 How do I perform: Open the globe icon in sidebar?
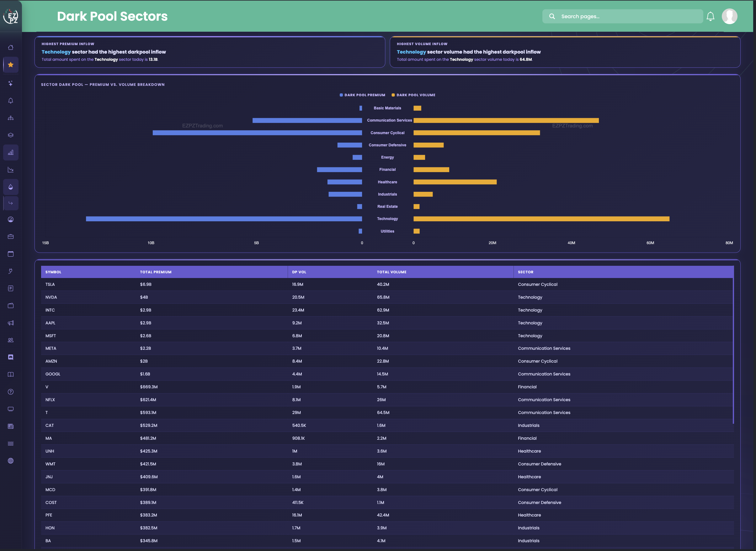(11, 461)
